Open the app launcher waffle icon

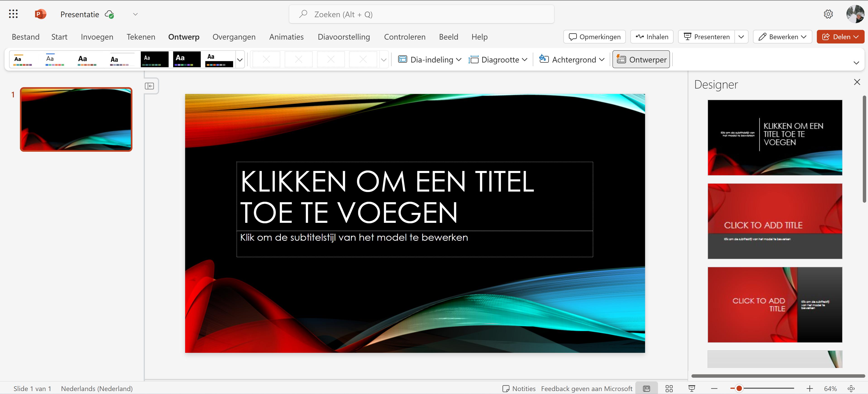(13, 14)
